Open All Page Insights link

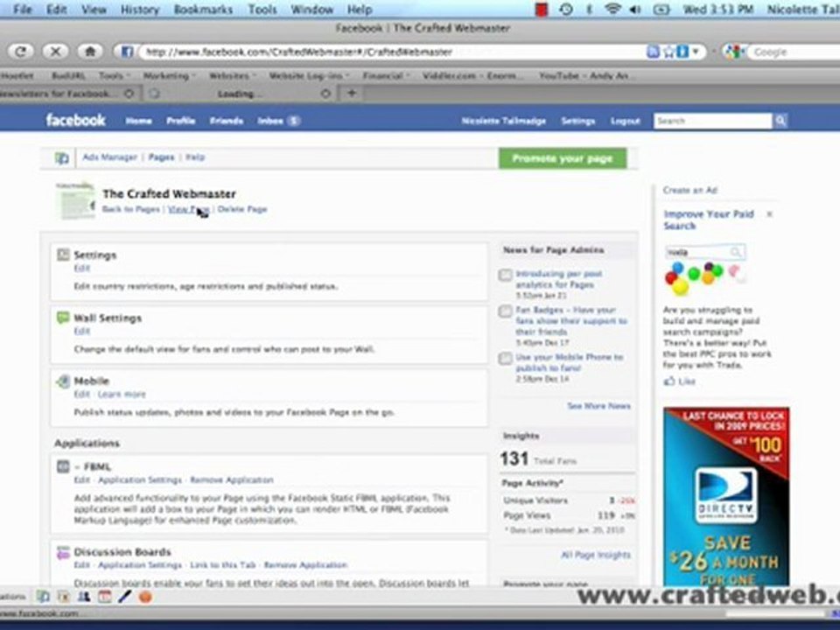click(596, 555)
